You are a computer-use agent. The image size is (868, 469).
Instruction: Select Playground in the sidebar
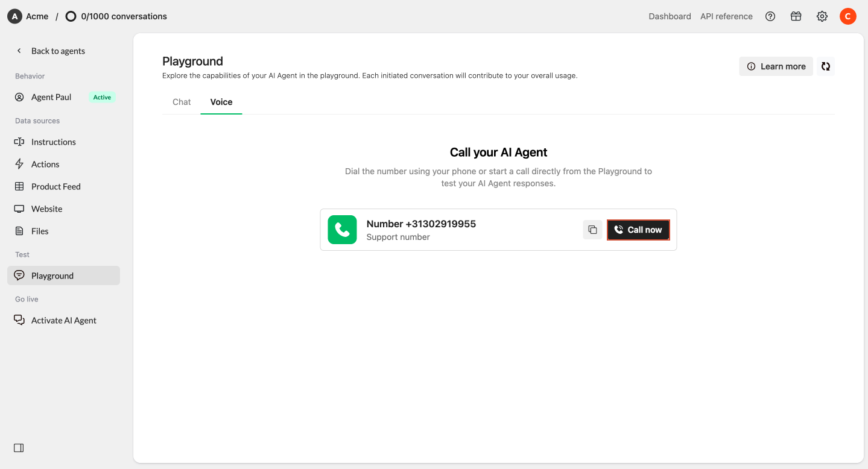tap(63, 275)
